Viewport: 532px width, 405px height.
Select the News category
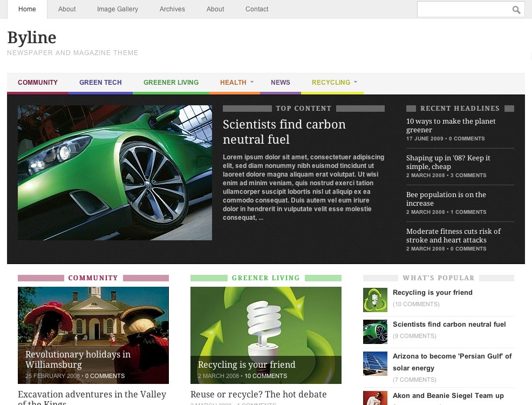click(280, 83)
